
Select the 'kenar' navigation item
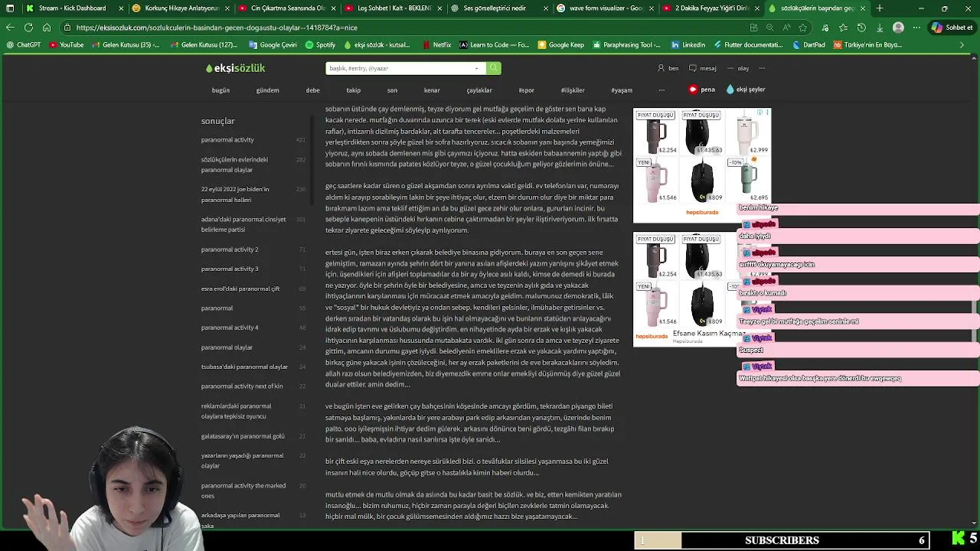click(432, 90)
